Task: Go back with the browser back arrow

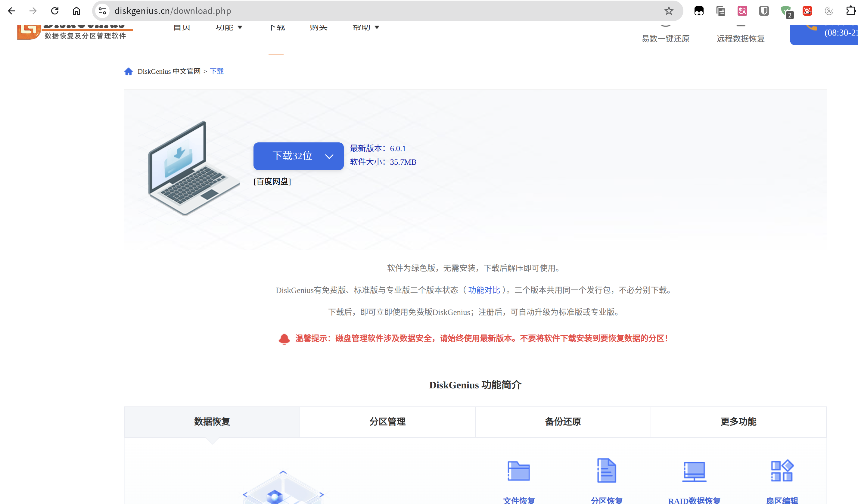Action: 11,11
